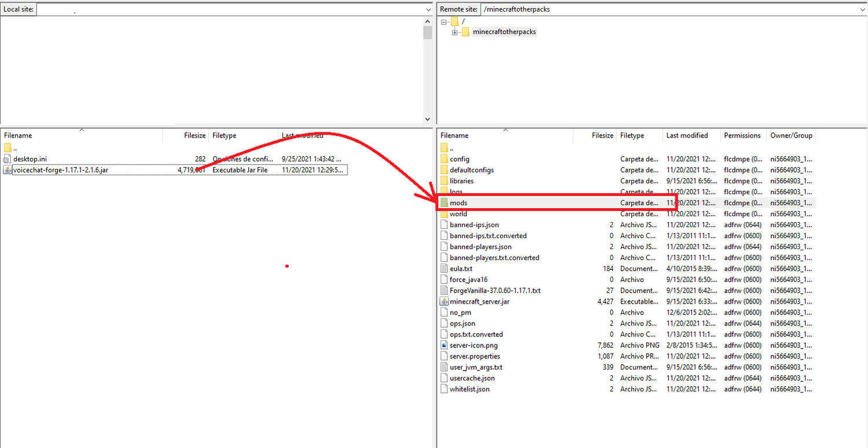Collapse the root folder tree node
Image resolution: width=868 pixels, height=448 pixels.
pos(444,21)
